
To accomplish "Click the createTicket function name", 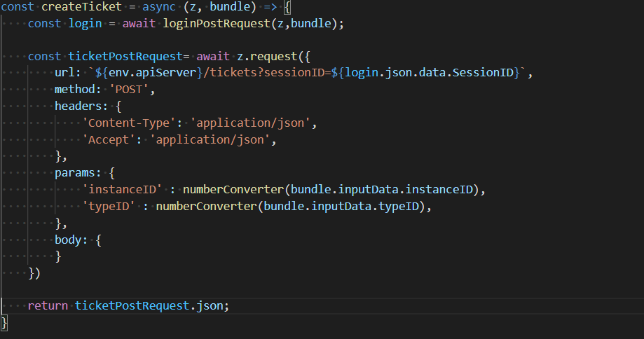I will (82, 6).
